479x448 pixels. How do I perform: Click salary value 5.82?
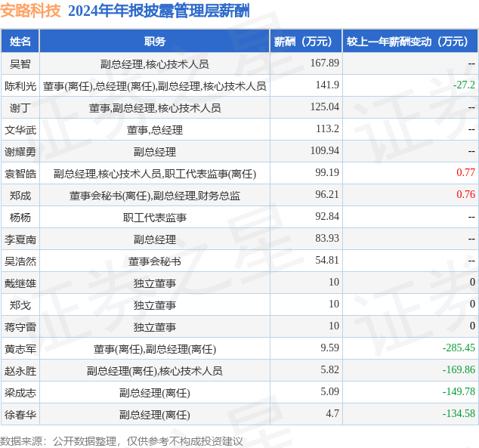[x=329, y=370]
